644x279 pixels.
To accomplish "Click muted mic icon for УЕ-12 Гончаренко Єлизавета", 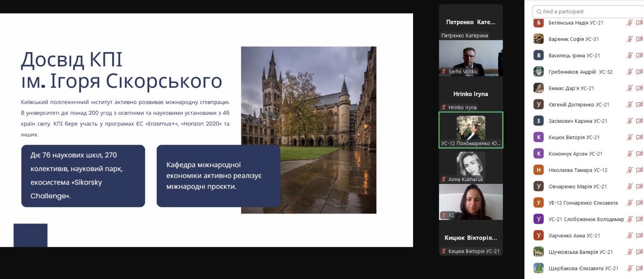I will pos(630,203).
